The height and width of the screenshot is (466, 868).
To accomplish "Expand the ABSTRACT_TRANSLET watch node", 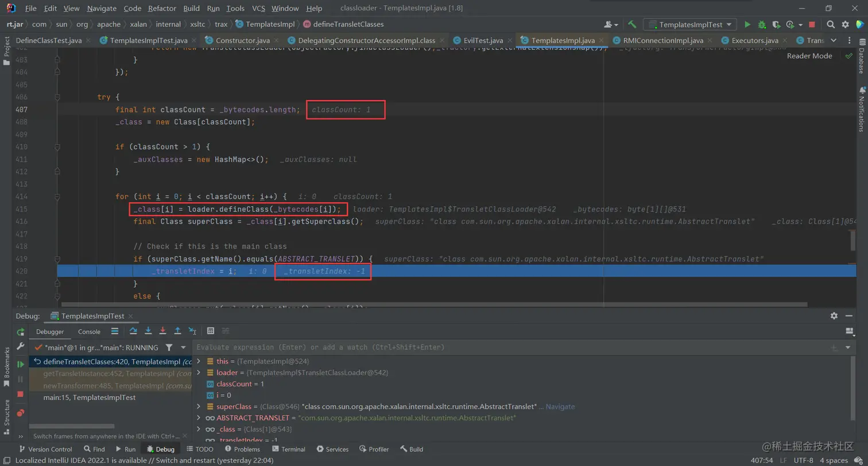I will (199, 418).
